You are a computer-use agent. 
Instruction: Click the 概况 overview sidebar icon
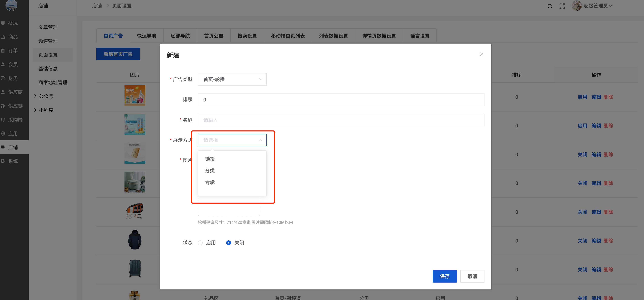[3, 23]
